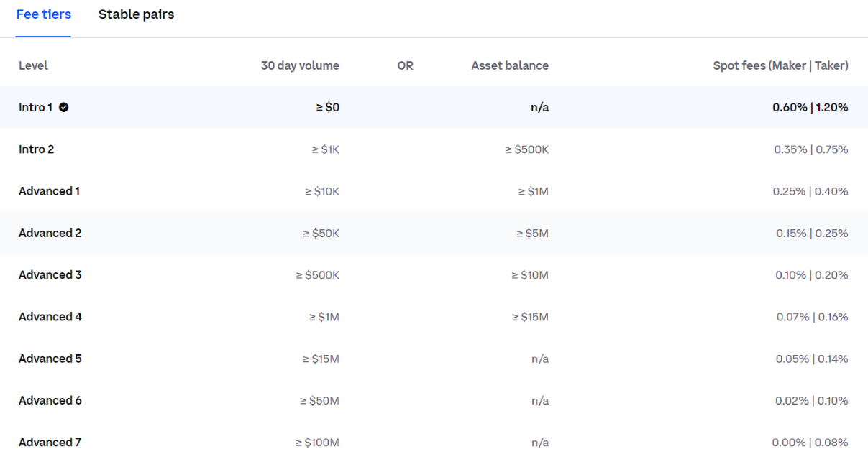Click the Level column header
Viewport: 868px width, 462px height.
(33, 66)
